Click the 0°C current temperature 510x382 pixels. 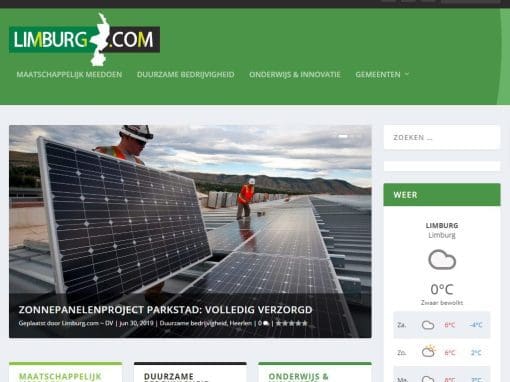tap(442, 289)
